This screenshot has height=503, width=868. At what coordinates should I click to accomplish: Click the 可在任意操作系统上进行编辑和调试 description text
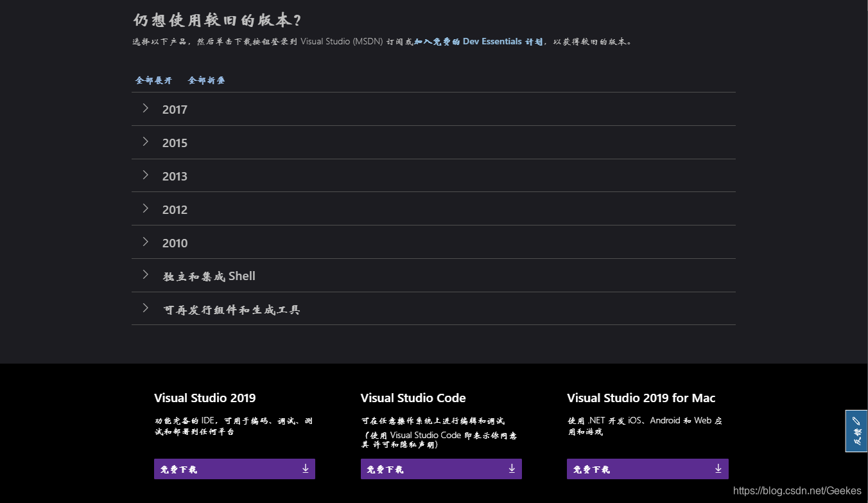click(433, 421)
